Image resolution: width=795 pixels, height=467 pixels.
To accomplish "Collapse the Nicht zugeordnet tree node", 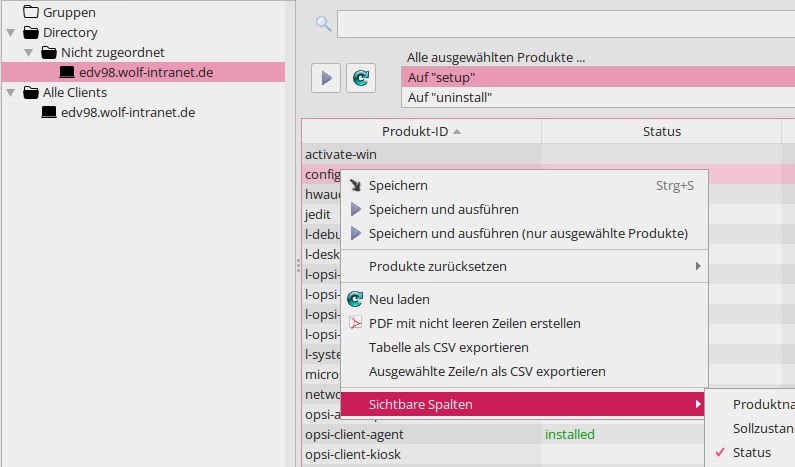I will pos(29,52).
